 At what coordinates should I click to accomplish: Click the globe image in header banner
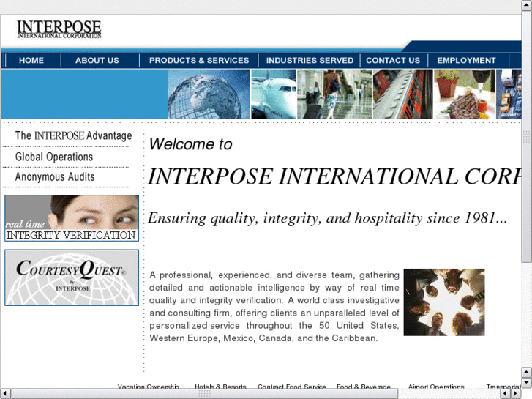[x=209, y=94]
